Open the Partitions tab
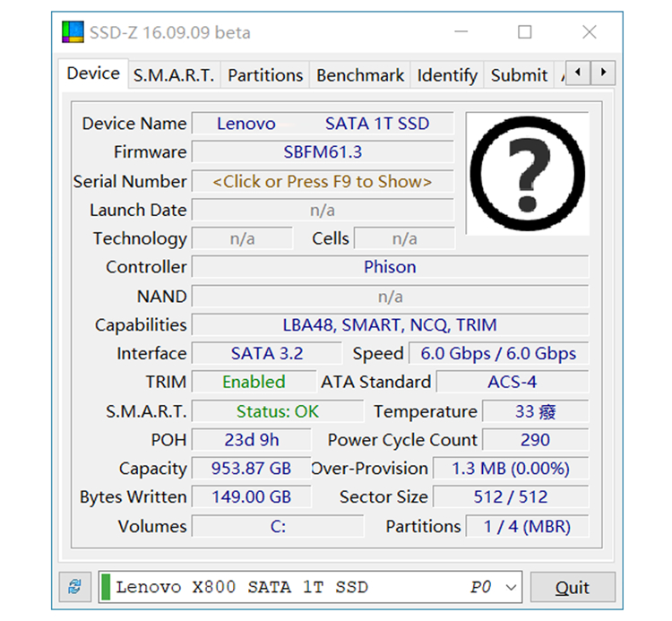The image size is (672, 621). coord(265,75)
